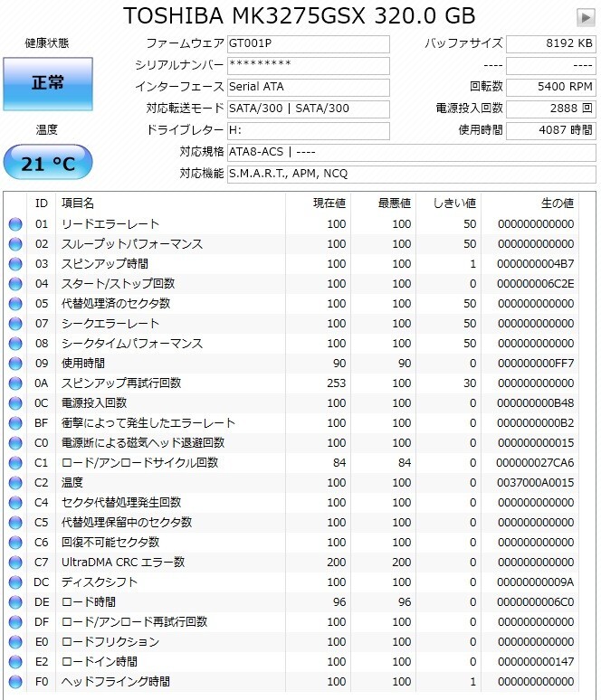
Task: Click the 生の値 column header
Action: pos(558,203)
